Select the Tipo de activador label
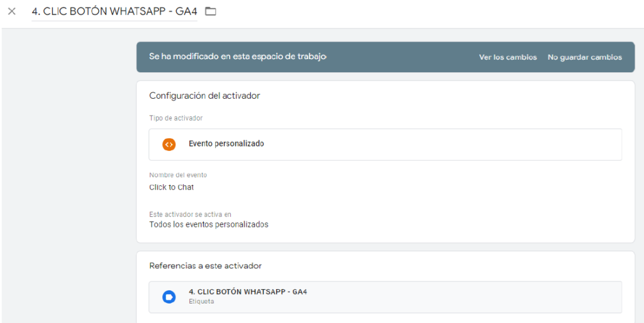 click(x=176, y=118)
